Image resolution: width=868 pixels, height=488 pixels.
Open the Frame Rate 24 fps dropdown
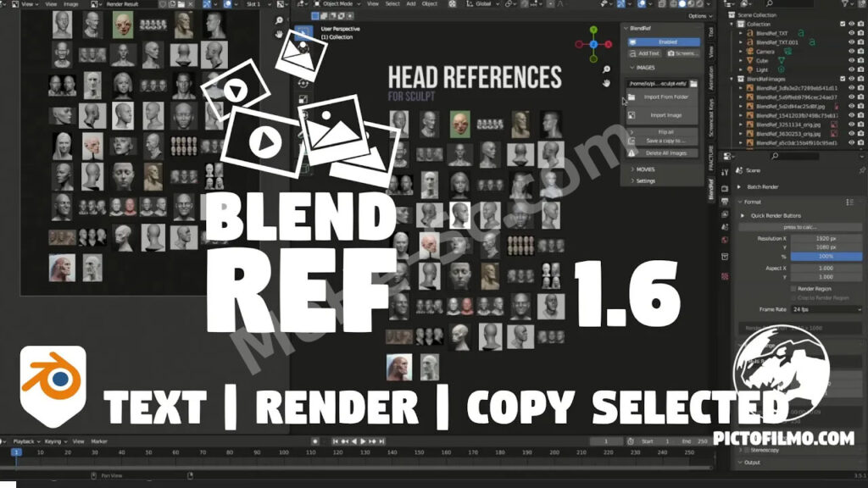[x=826, y=310]
